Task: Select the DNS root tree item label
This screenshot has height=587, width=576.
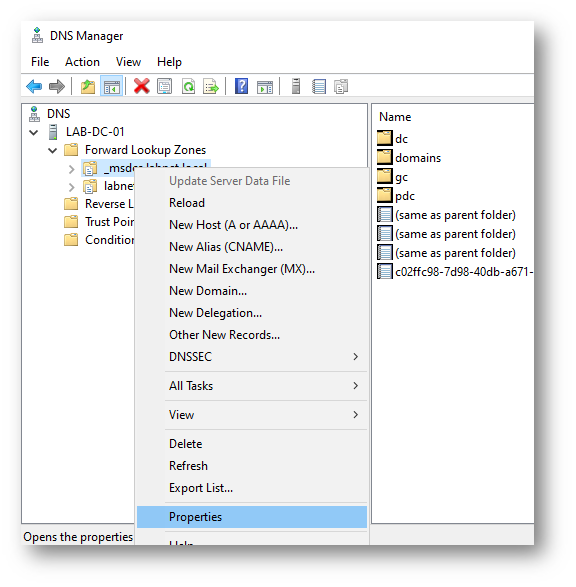Action: [x=58, y=114]
